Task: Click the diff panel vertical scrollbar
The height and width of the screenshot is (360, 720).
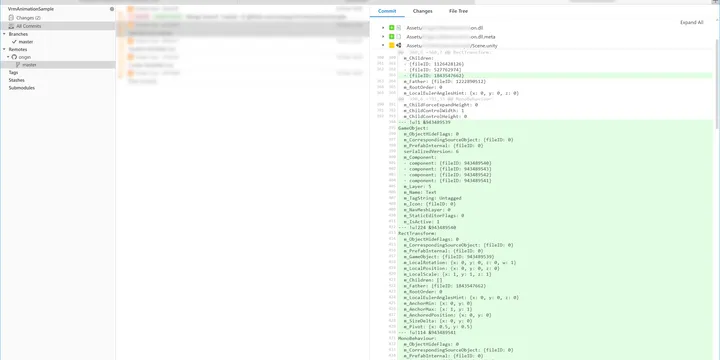Action: pyautogui.click(x=717, y=83)
